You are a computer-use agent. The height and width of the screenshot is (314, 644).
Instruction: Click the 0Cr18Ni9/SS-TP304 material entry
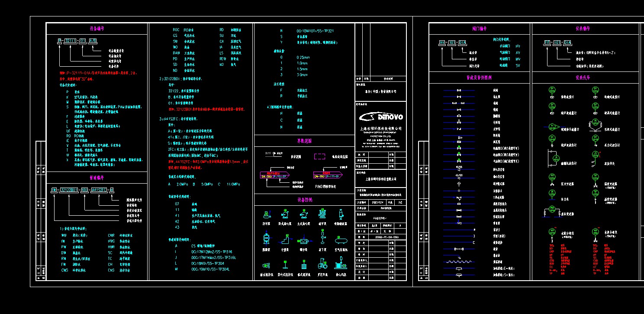pos(208,263)
